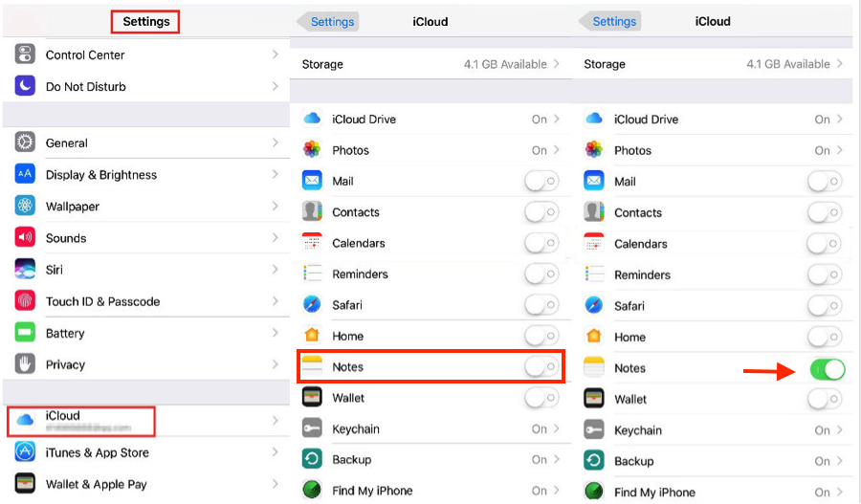
Task: Toggle the Mail switch in middle panel
Action: point(541,181)
